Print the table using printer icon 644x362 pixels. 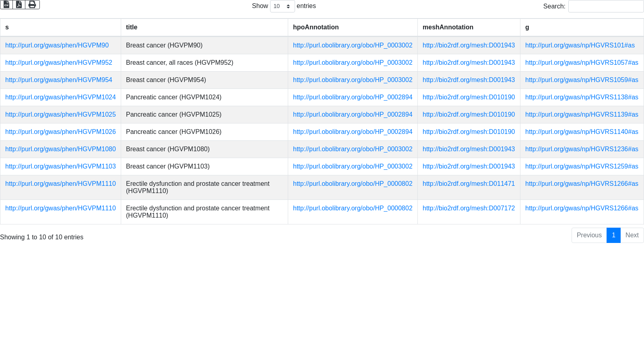click(32, 4)
